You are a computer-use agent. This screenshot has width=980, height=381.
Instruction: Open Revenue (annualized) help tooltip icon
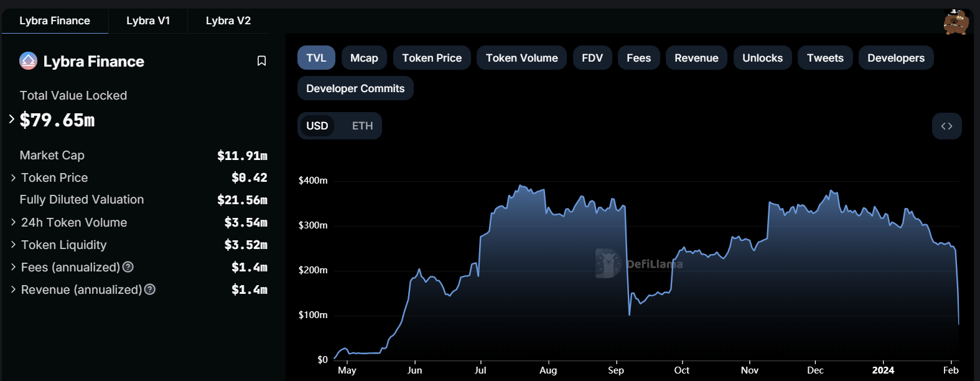[150, 289]
